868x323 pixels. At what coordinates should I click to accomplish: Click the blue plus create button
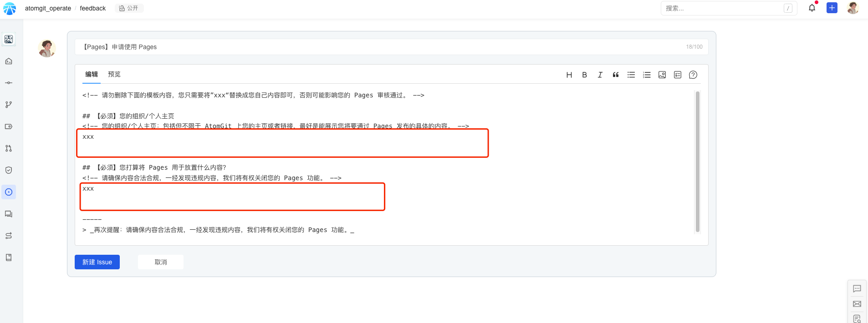click(x=832, y=8)
